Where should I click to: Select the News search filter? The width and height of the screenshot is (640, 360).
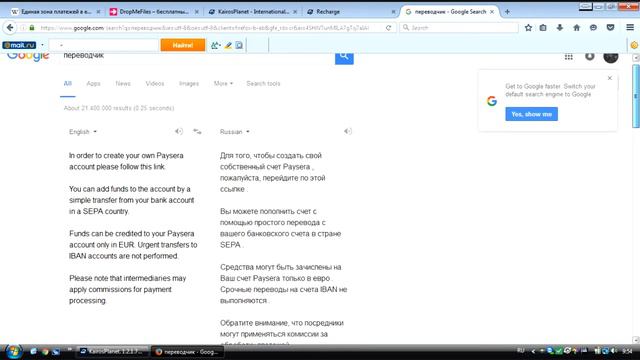coord(123,83)
